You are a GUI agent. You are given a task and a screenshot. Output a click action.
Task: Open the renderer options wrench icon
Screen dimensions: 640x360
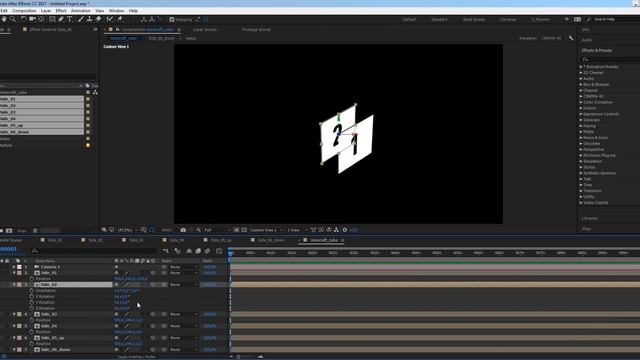(571, 38)
